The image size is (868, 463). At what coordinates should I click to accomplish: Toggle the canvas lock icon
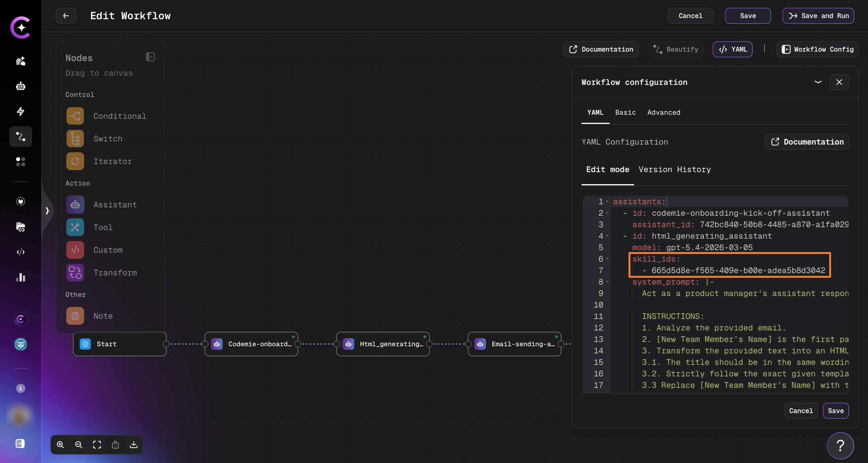click(115, 445)
